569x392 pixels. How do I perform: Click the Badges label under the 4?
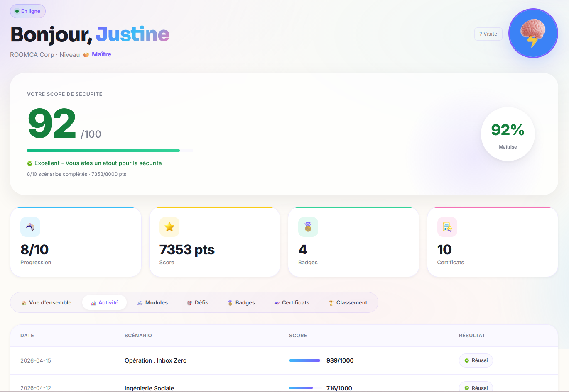click(x=308, y=262)
